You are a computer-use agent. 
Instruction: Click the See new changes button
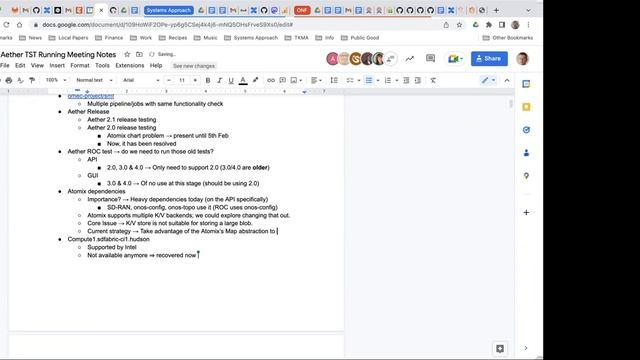[x=193, y=66]
